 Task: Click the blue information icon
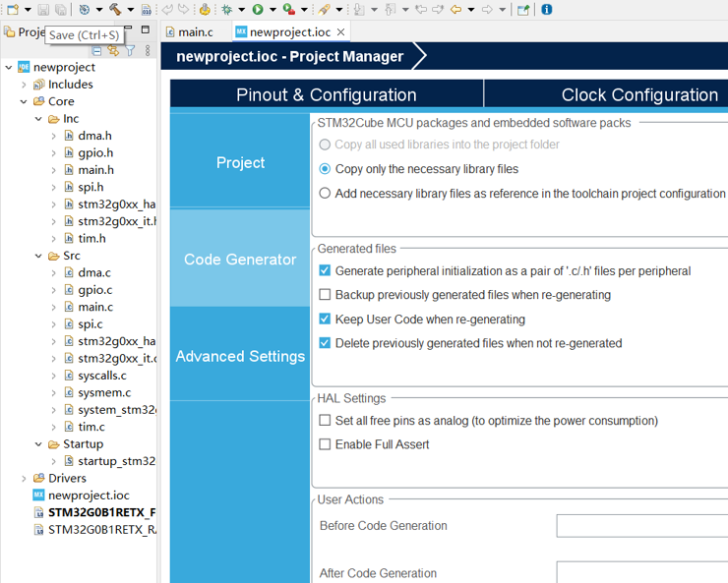pyautogui.click(x=547, y=9)
